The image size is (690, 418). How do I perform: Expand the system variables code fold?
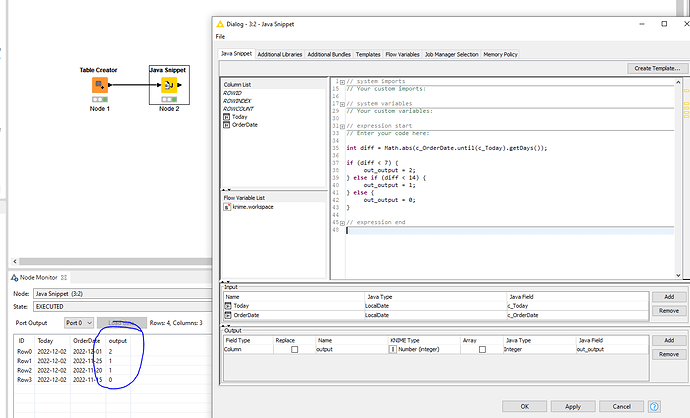pyautogui.click(x=342, y=104)
